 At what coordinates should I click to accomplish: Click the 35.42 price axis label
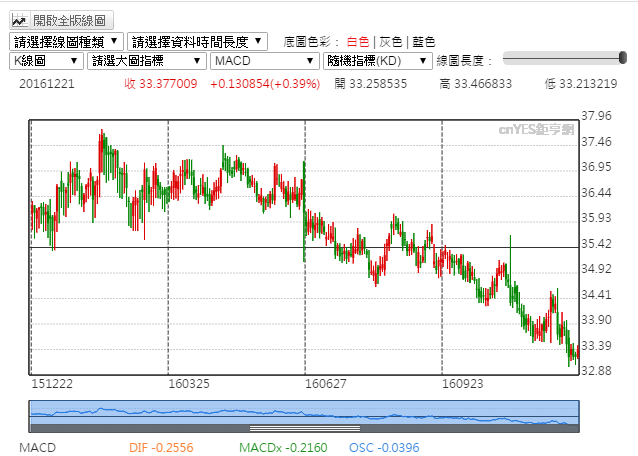[596, 244]
